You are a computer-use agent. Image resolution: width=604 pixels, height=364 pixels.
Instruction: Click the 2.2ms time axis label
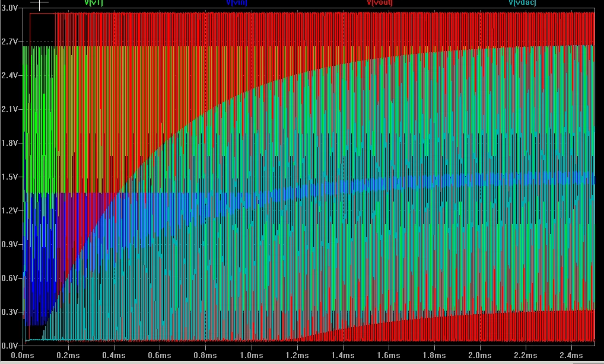[x=526, y=355]
